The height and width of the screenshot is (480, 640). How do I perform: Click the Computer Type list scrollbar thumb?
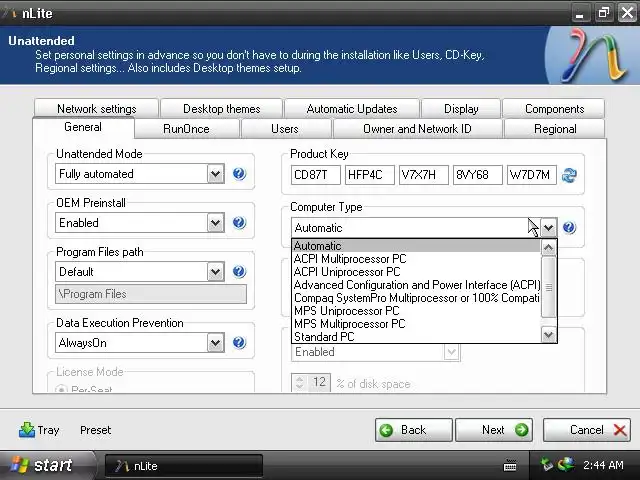pyautogui.click(x=549, y=287)
